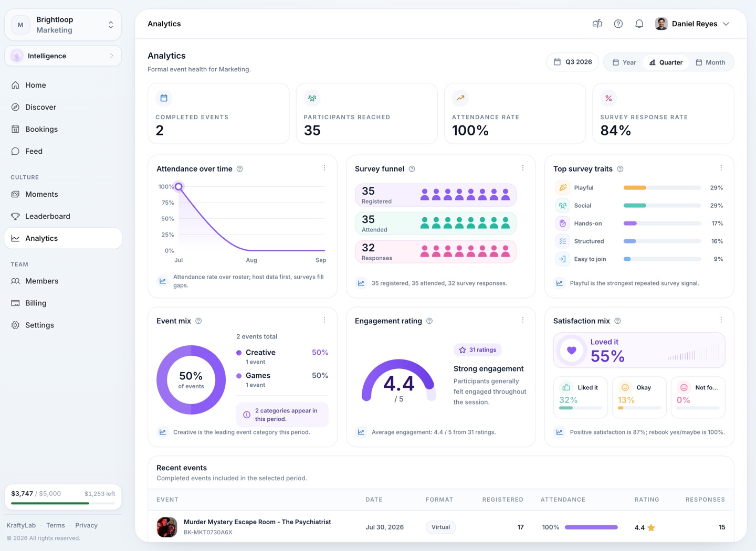This screenshot has height=551, width=756.
Task: Open Event mix info tooltip icon
Action: pyautogui.click(x=198, y=321)
